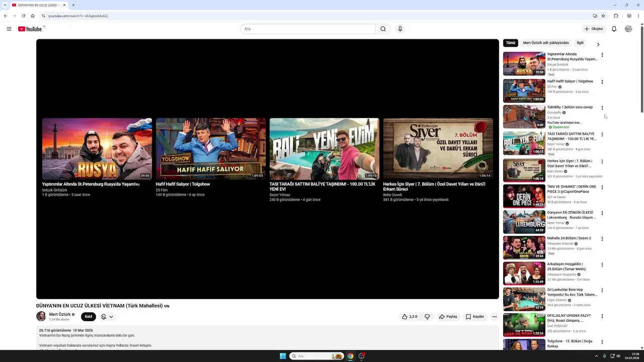
Task: Click the Paylaş share button
Action: point(448,317)
